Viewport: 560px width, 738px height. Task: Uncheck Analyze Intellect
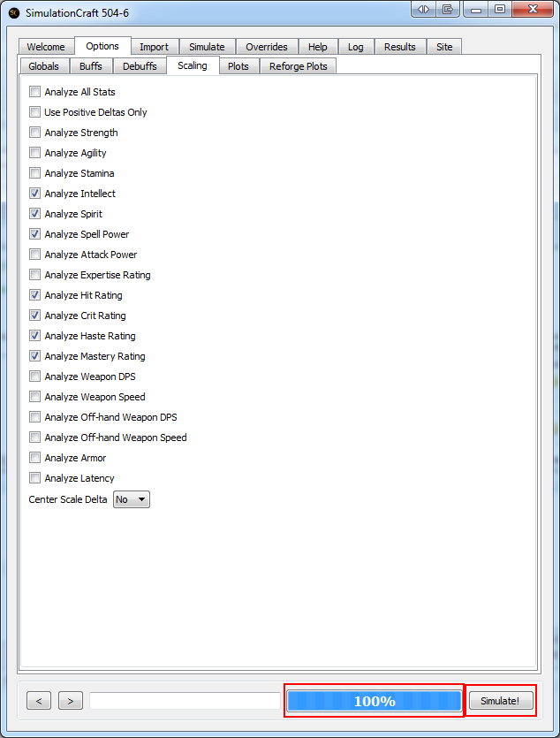coord(35,194)
